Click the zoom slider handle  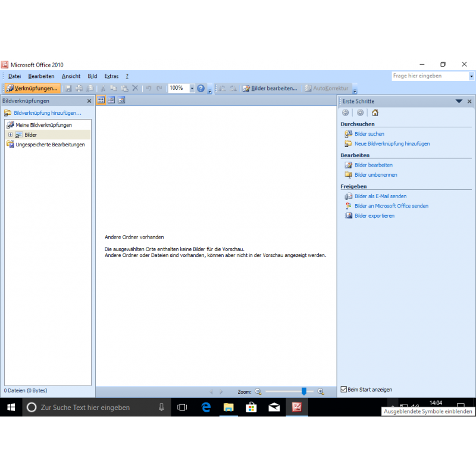click(x=304, y=392)
